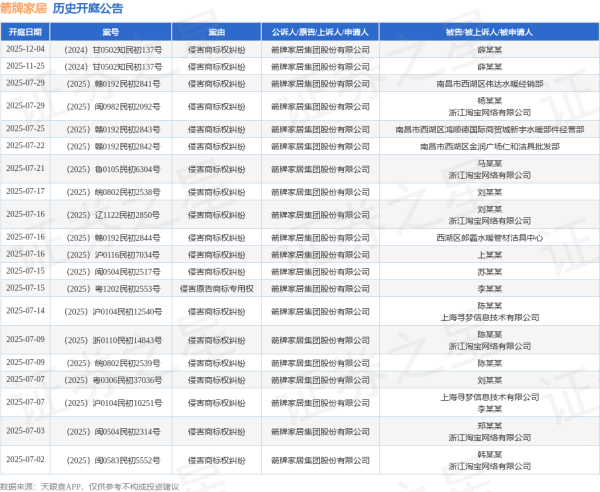Viewport: 600px width, 492px height.
Task: Click case number (2025)粤0306民初37036号
Action: [111, 381]
